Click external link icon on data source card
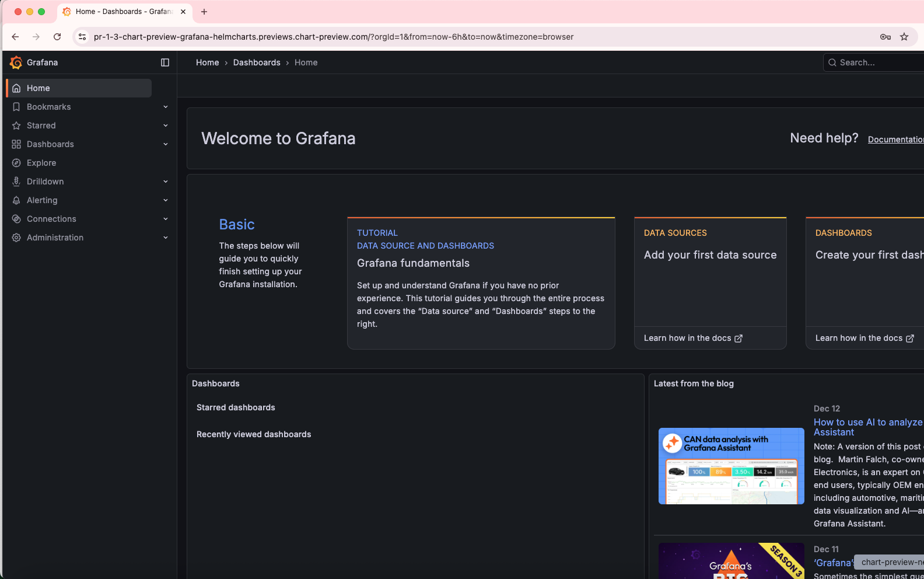The width and height of the screenshot is (924, 579). pos(738,339)
